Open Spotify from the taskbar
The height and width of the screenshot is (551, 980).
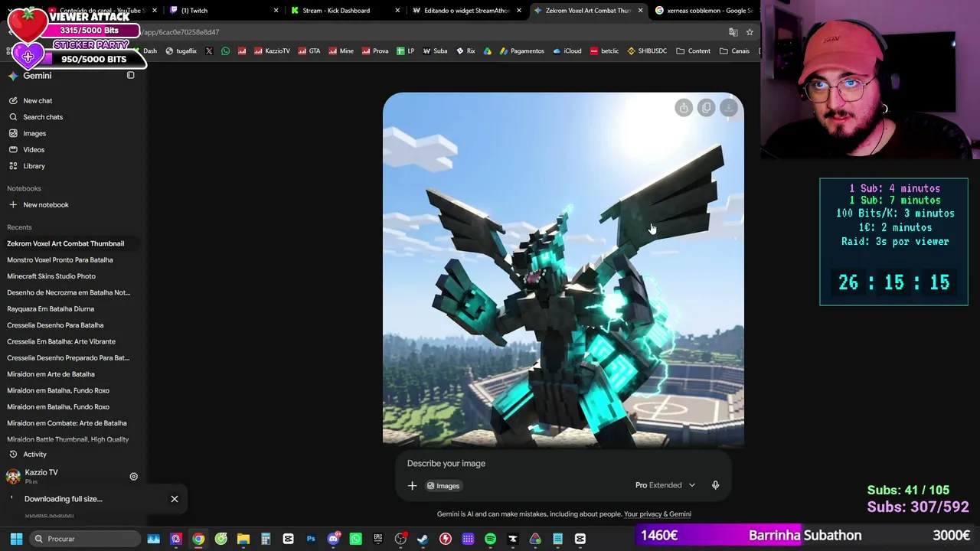pos(490,539)
